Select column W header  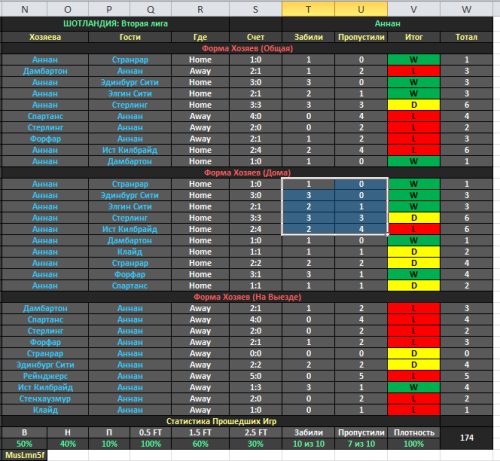(467, 9)
